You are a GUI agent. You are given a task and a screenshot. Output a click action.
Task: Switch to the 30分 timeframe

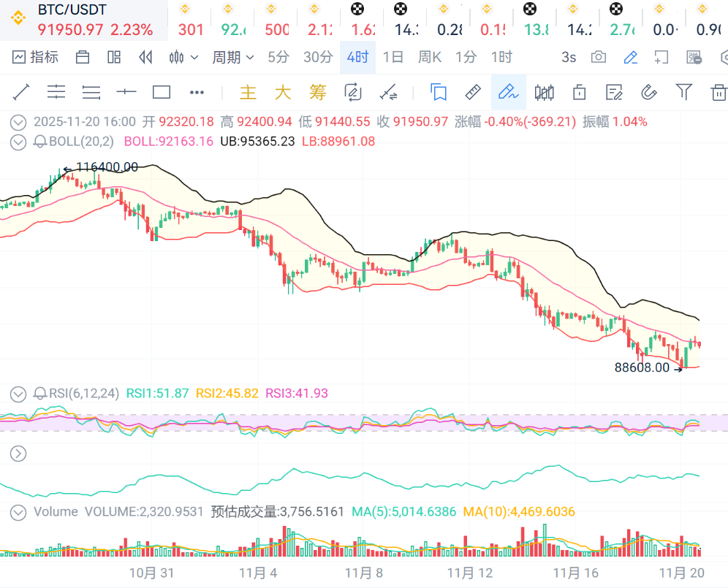click(318, 57)
